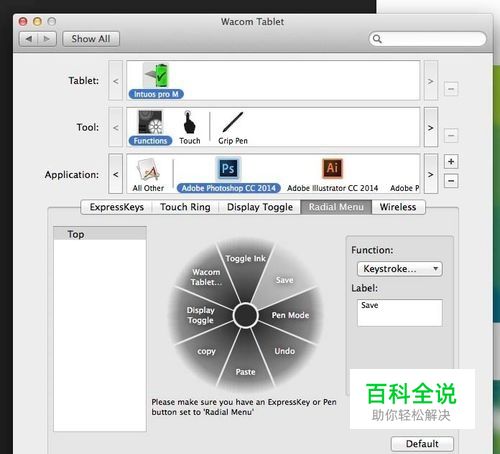
Task: Remove application with Application row minus button
Action: click(x=451, y=181)
